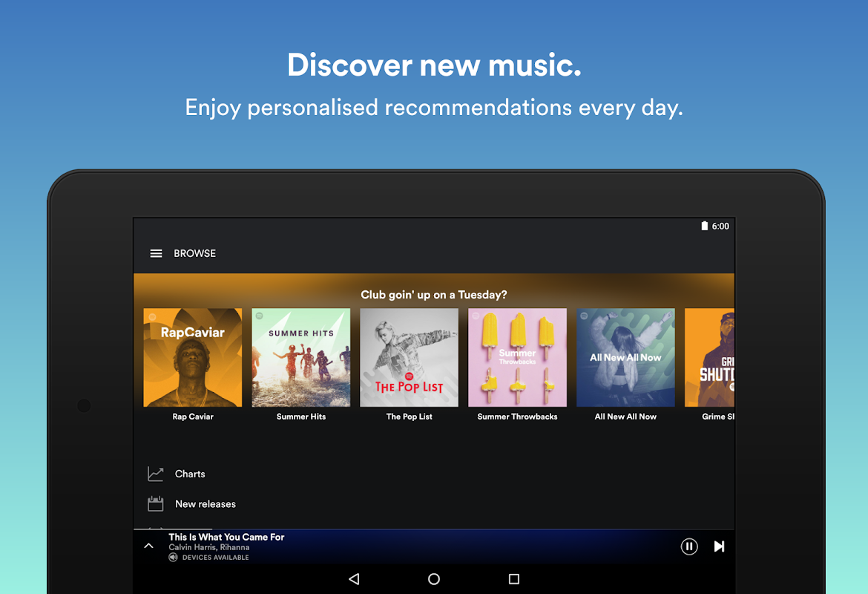Viewport: 868px width, 594px height.
Task: Select the All New All Now label
Action: (625, 417)
